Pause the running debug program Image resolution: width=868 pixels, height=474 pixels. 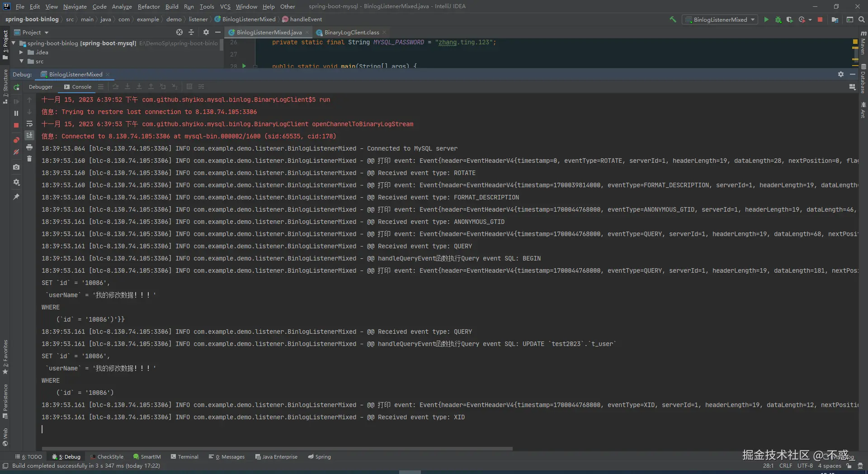pyautogui.click(x=16, y=114)
